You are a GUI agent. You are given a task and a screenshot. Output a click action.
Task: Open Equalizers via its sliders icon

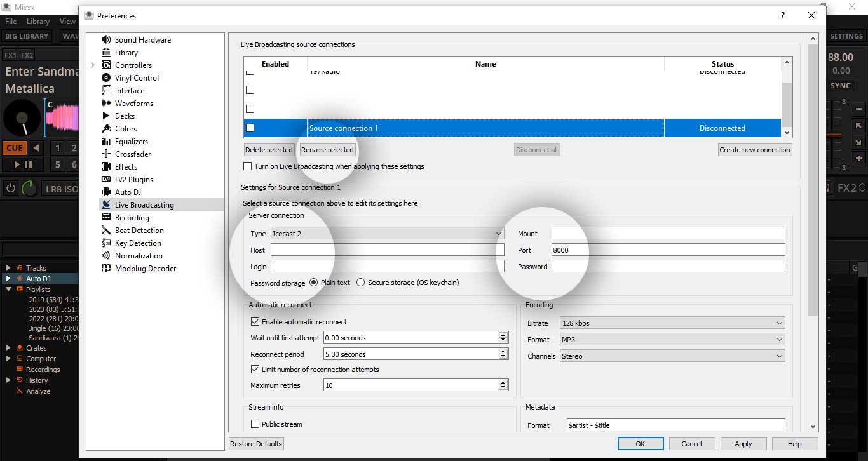(x=106, y=141)
